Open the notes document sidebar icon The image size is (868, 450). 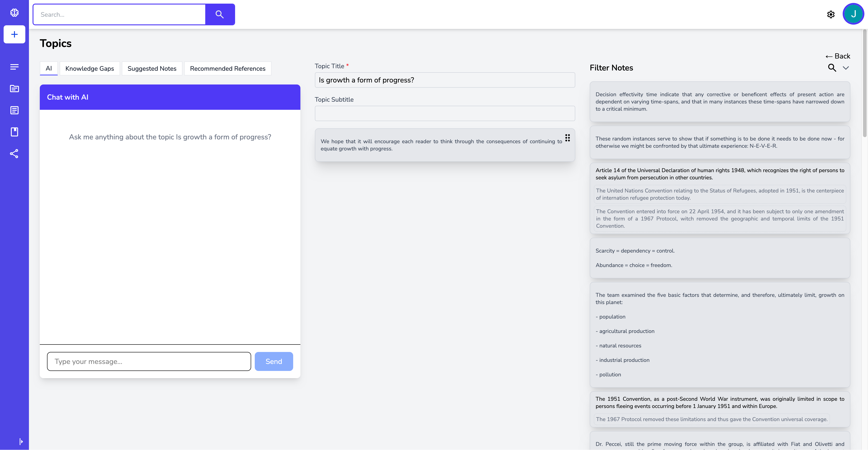pos(14,110)
